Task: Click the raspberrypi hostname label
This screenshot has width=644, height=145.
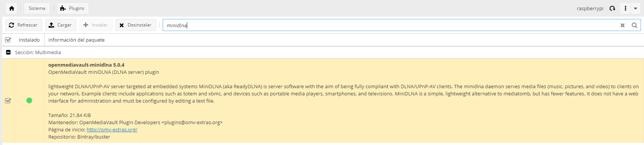Action: [590, 8]
